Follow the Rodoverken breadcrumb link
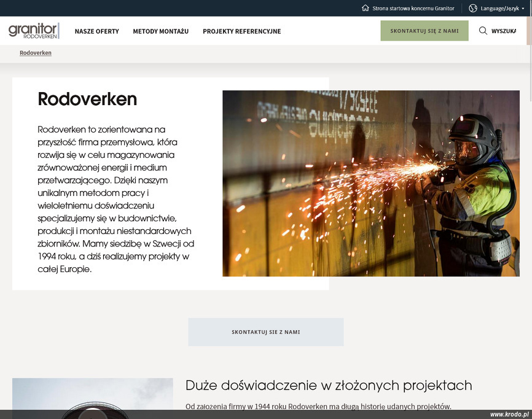 tap(36, 53)
